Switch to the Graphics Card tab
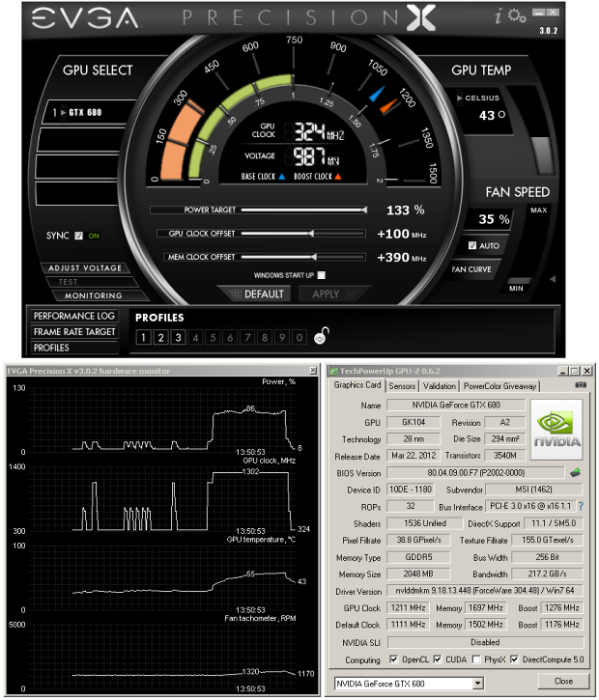This screenshot has width=599, height=700. tap(357, 385)
